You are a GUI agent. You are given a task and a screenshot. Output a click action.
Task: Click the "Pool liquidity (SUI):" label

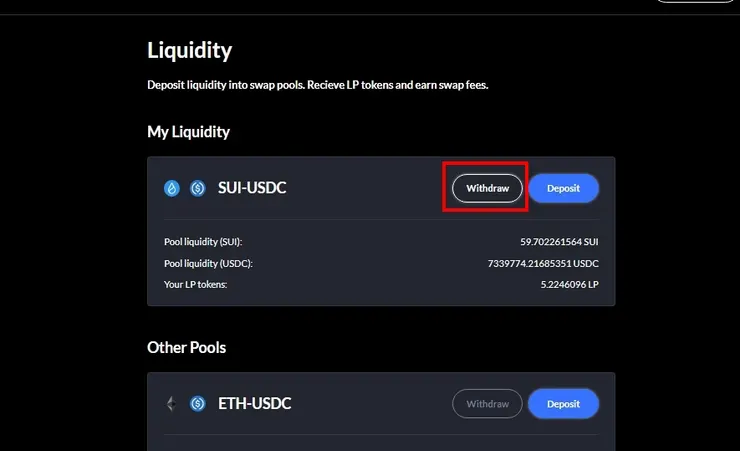click(x=203, y=242)
